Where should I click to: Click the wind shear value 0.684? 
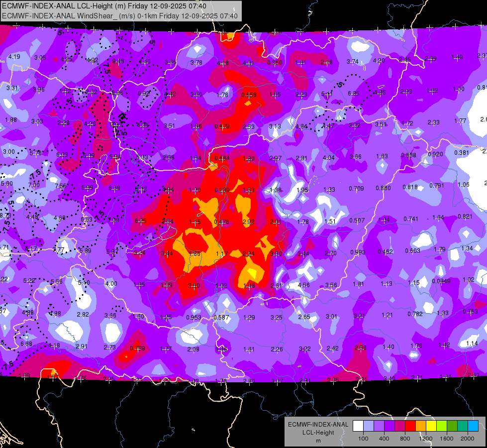click(222, 158)
